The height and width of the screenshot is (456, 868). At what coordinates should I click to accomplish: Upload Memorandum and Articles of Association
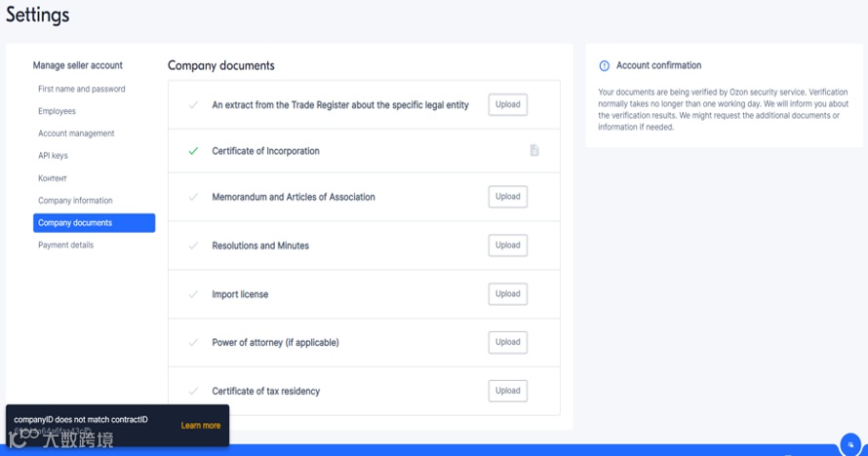[507, 197]
